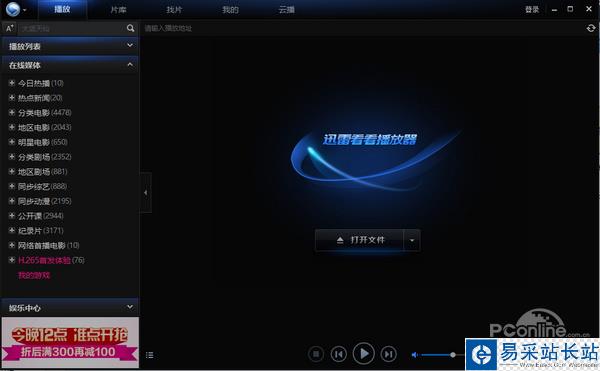
Task: Expand the 今日热播 tree node
Action: tap(12, 83)
